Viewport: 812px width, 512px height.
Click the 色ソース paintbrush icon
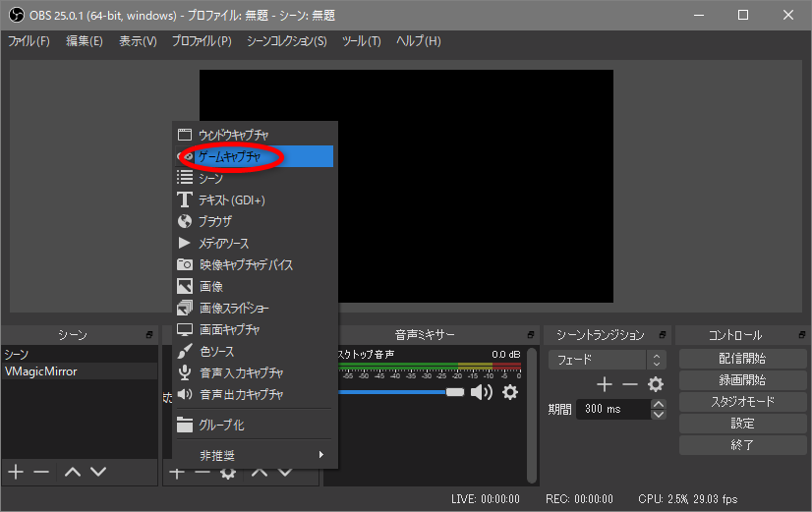pos(185,352)
